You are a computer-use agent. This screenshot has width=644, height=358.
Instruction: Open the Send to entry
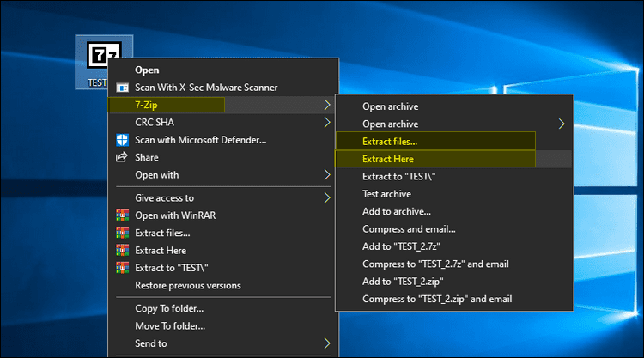coord(223,343)
